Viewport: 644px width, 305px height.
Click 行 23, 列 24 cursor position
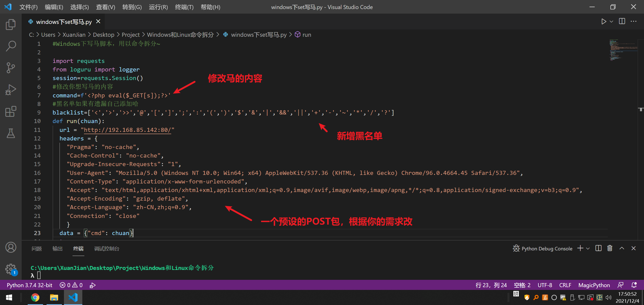tap(491, 285)
